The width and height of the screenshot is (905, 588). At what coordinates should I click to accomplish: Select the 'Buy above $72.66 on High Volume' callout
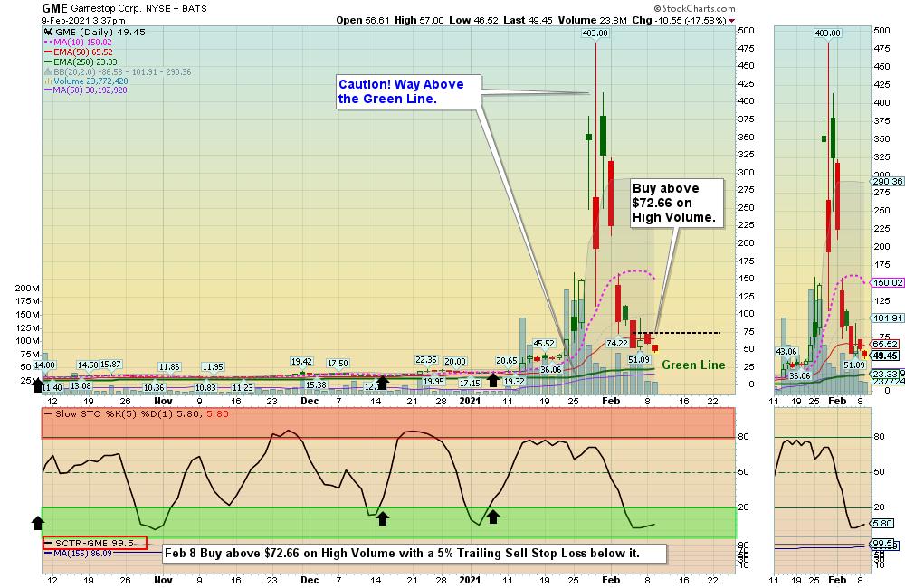tap(675, 203)
